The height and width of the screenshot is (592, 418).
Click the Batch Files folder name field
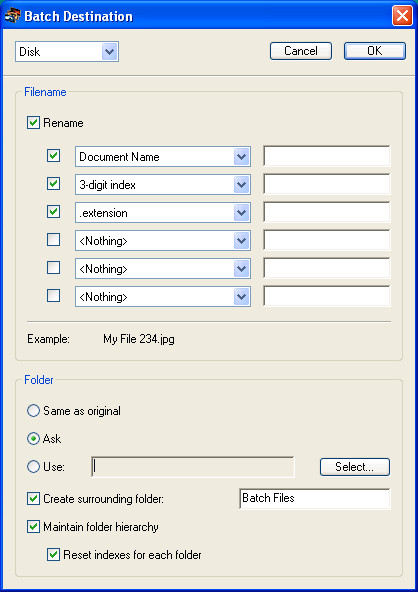point(315,498)
